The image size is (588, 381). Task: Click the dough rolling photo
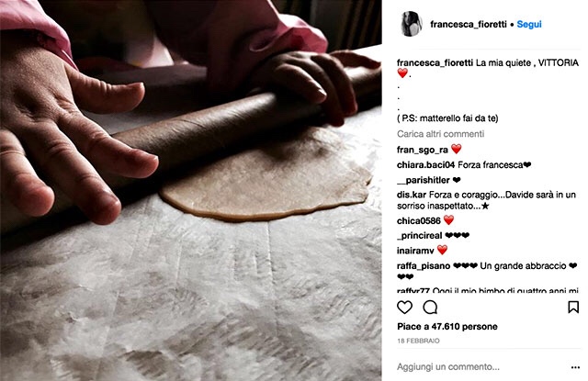click(x=191, y=190)
